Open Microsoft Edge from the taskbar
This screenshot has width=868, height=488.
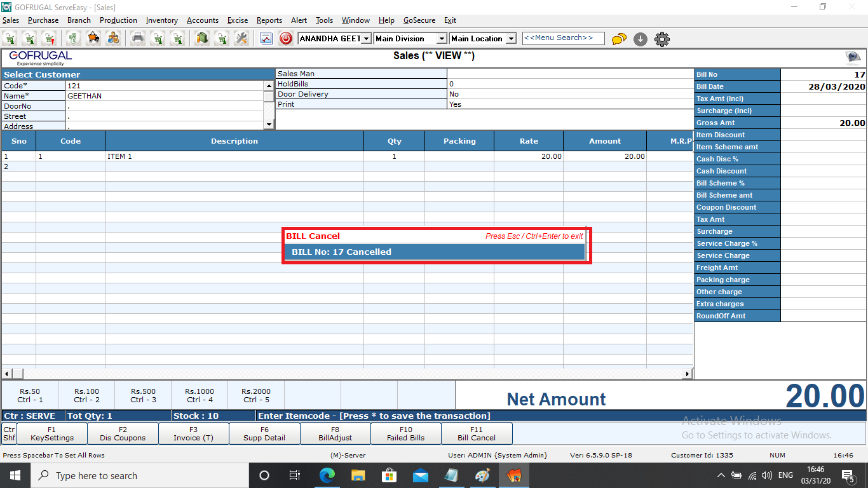click(327, 475)
